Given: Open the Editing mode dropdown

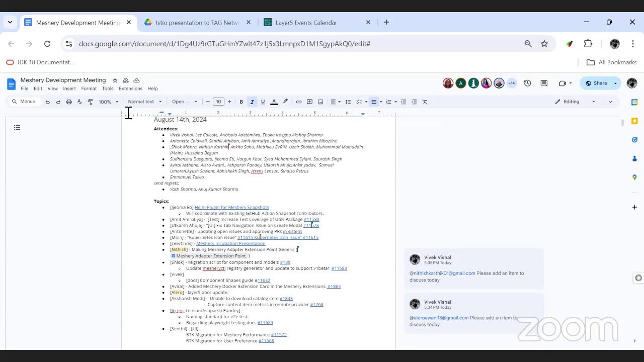Looking at the screenshot, I should pos(575,102).
